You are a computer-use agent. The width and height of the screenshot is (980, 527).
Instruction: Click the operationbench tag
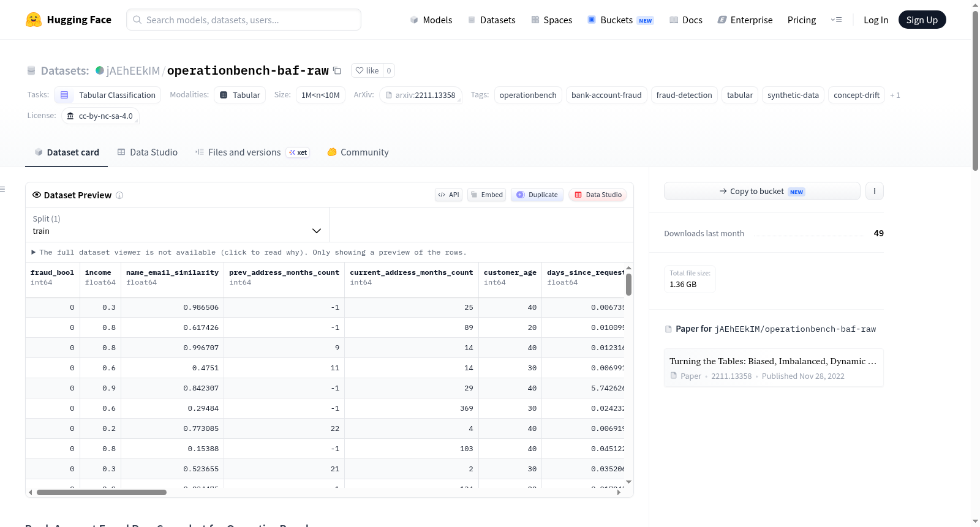(x=528, y=95)
